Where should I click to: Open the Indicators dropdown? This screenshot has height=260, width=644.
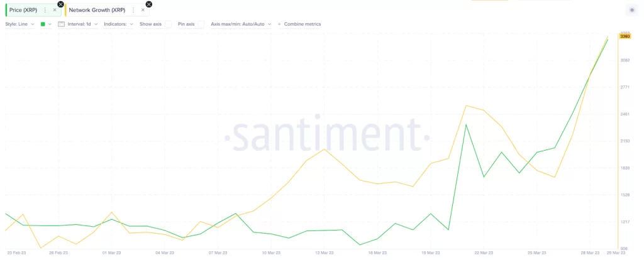coord(119,24)
